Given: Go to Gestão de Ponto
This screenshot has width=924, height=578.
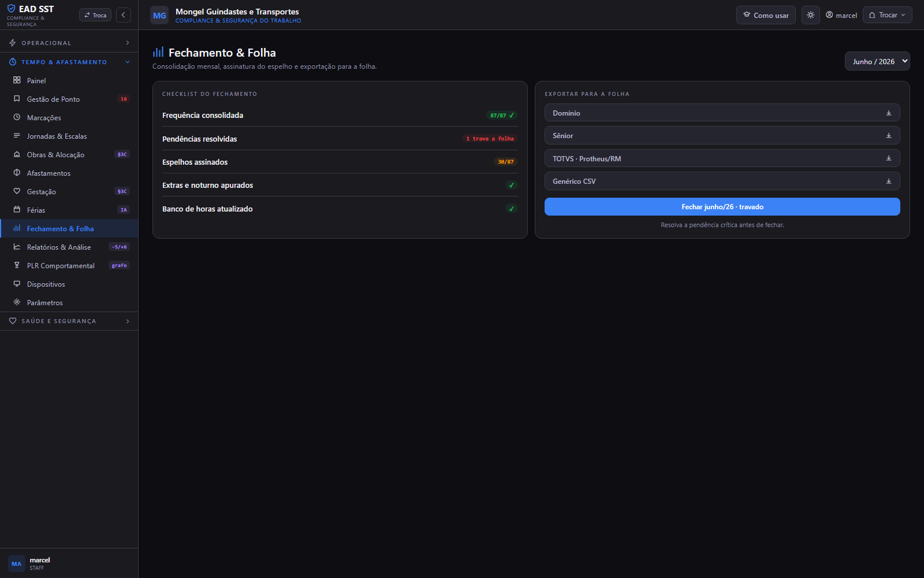Looking at the screenshot, I should click(x=69, y=99).
